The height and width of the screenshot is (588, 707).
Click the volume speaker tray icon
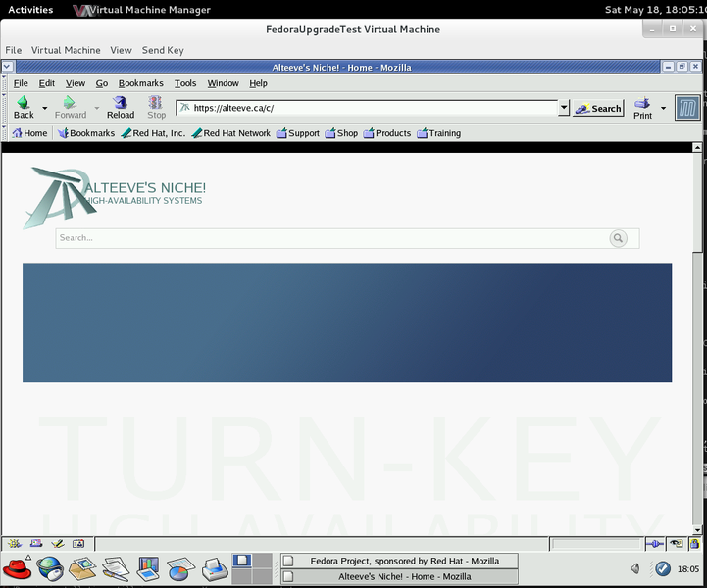point(635,568)
